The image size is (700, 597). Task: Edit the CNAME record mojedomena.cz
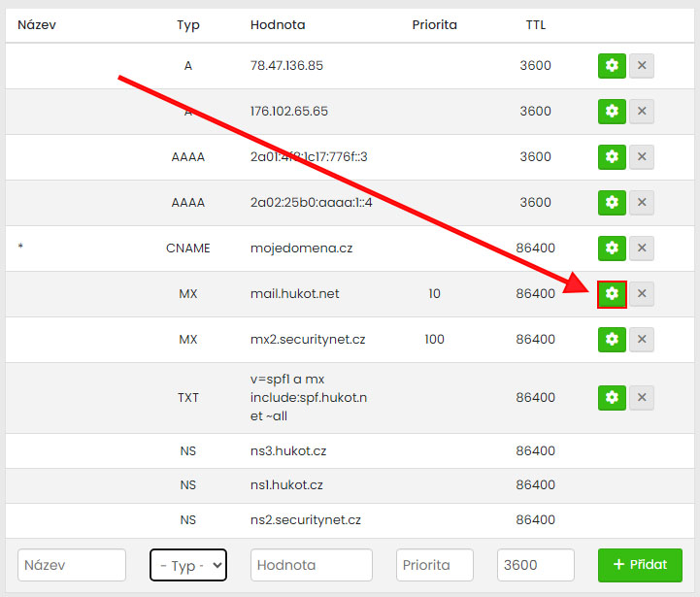[x=611, y=249]
